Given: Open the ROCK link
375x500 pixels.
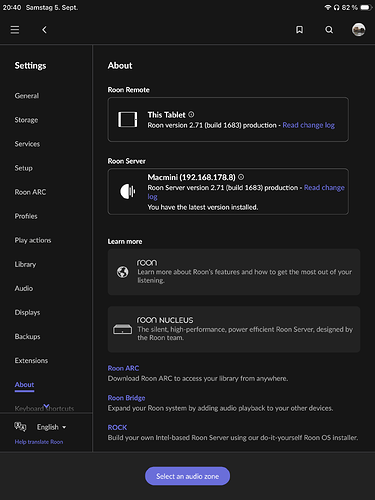Looking at the screenshot, I should coord(117,427).
